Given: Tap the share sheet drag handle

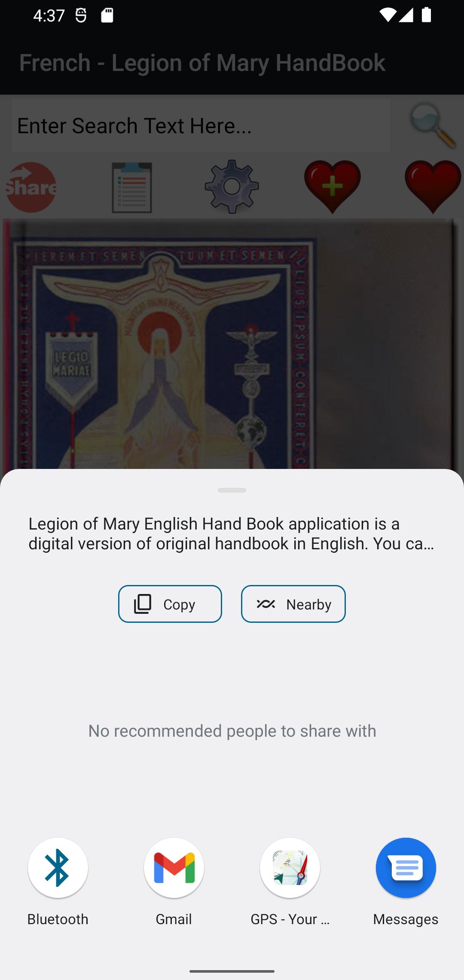Looking at the screenshot, I should (x=232, y=490).
